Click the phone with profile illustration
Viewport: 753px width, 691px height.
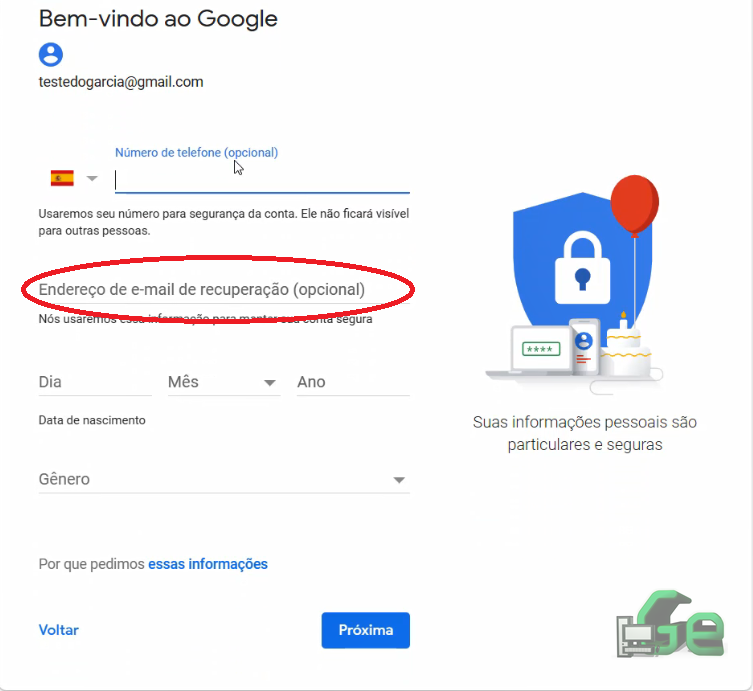tap(584, 347)
